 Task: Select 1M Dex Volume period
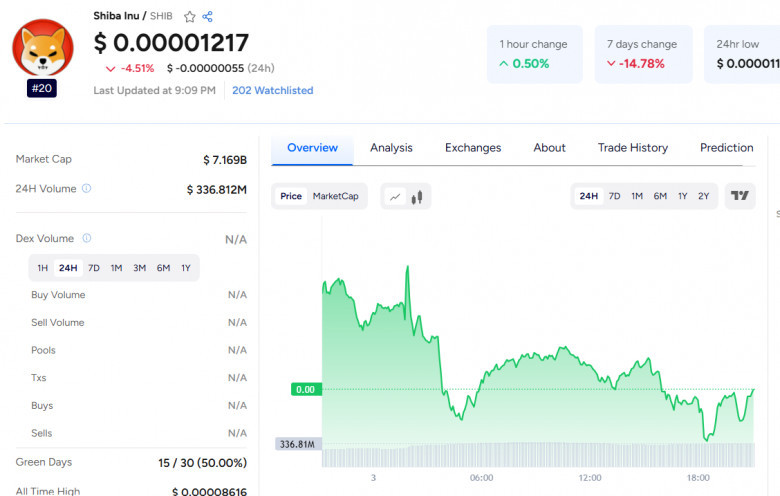116,268
